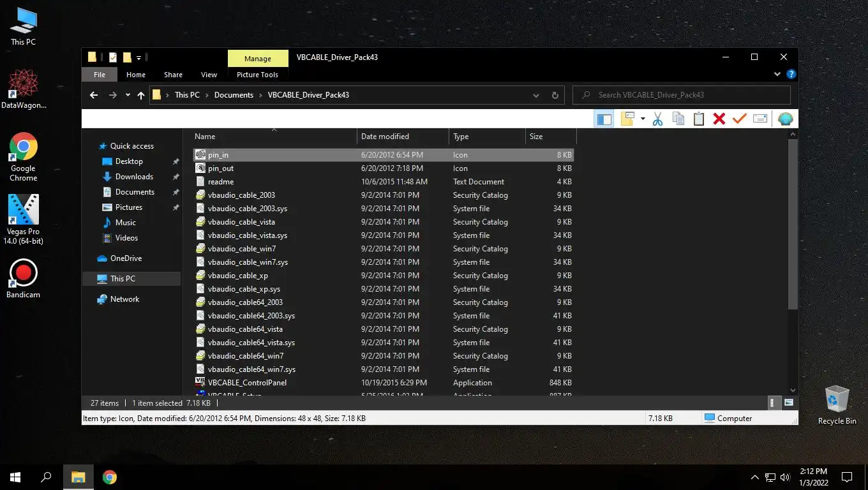Click the envelope-style Properties icon

(760, 119)
